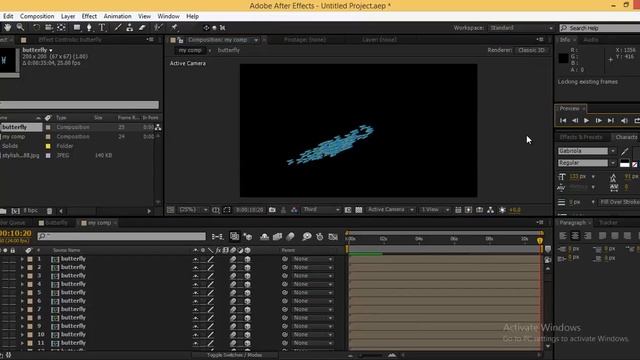
Task: Click the Search Help field
Action: click(600, 28)
